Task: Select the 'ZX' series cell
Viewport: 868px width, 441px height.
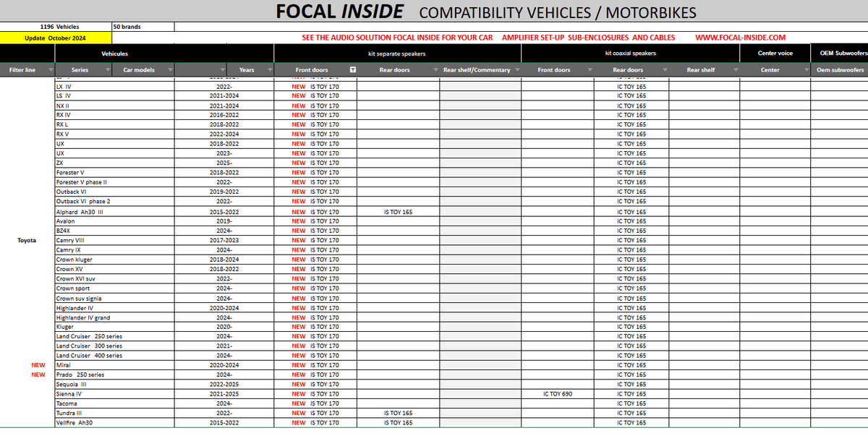Action: click(115, 163)
